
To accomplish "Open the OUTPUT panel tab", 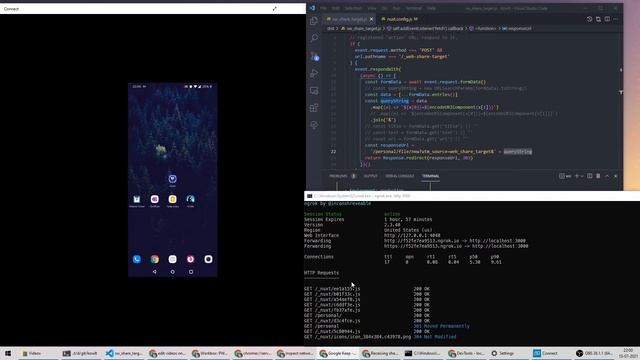I will point(371,176).
